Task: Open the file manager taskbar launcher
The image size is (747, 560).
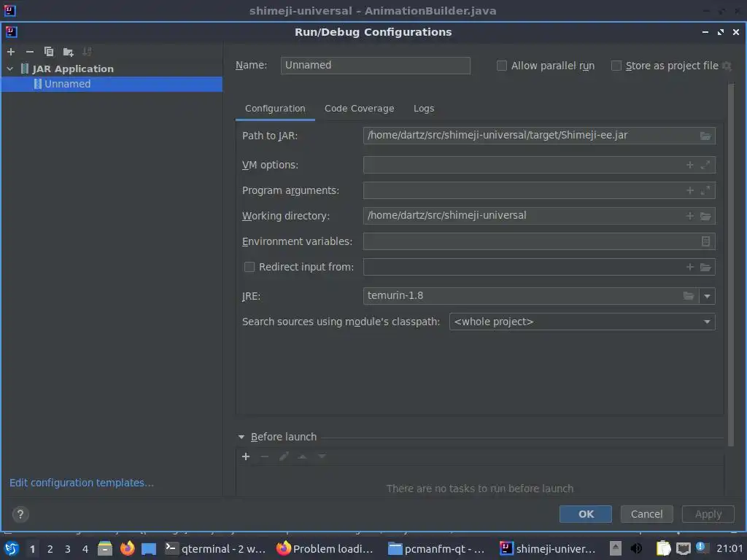Action: pos(105,548)
